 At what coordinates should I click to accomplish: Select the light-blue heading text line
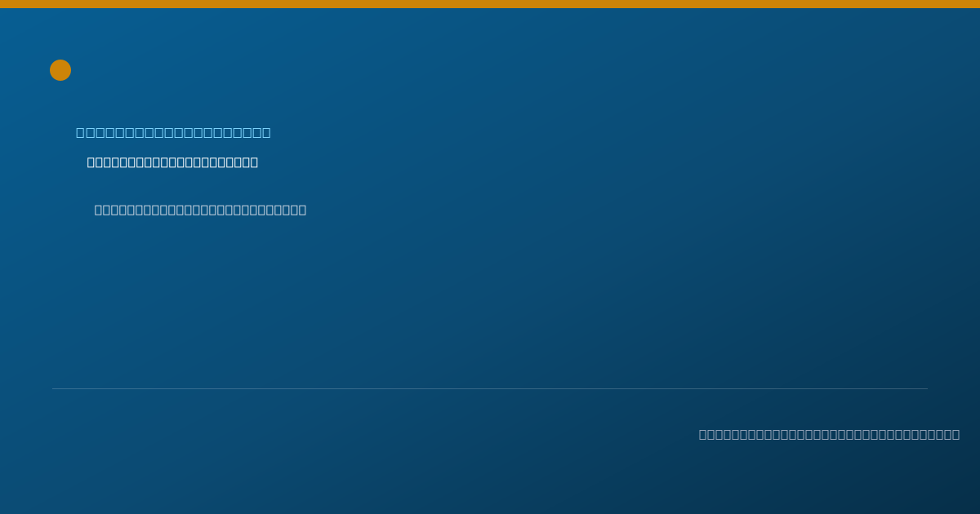tap(173, 132)
